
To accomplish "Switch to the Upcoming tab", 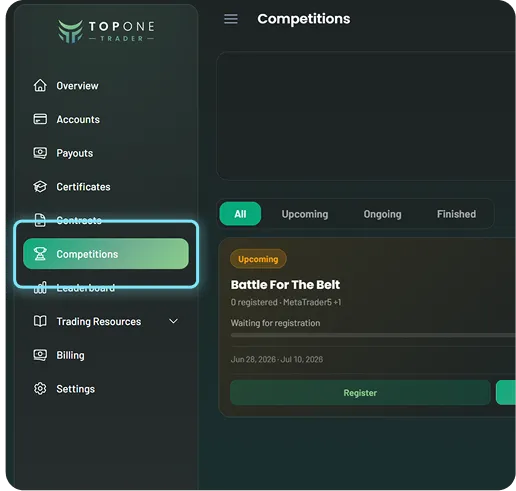I will coord(305,214).
